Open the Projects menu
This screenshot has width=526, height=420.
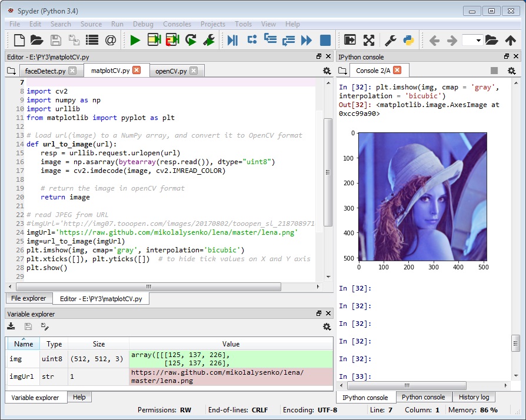click(212, 24)
